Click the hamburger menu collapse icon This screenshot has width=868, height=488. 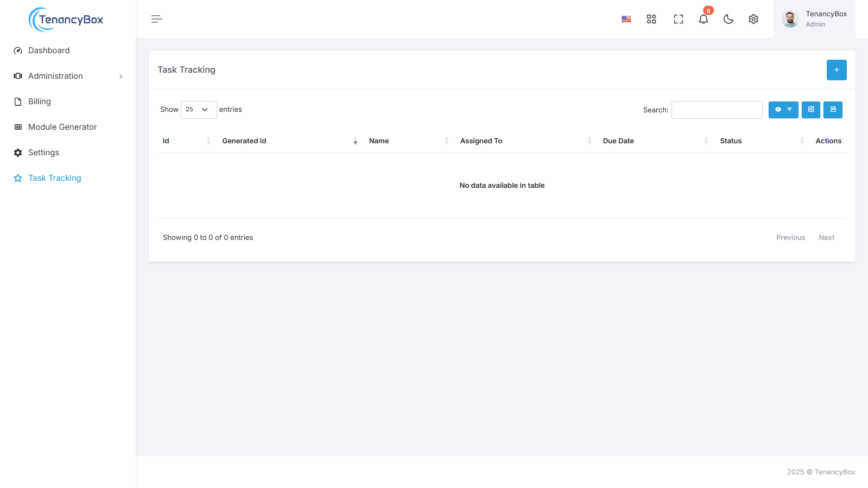pyautogui.click(x=156, y=19)
